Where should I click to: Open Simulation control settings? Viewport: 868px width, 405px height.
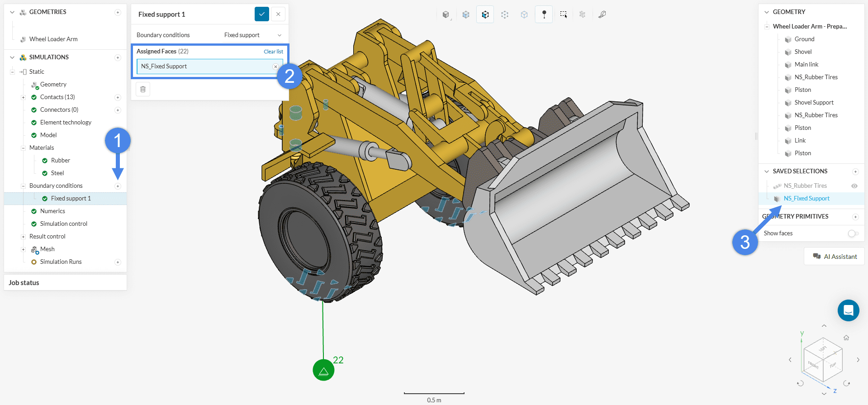click(63, 224)
